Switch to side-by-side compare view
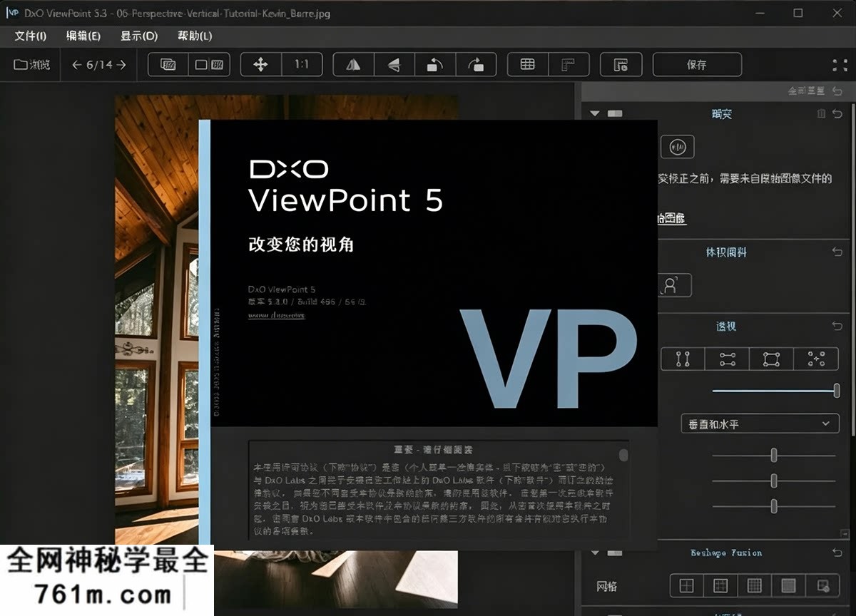Image resolution: width=856 pixels, height=616 pixels. pos(210,65)
